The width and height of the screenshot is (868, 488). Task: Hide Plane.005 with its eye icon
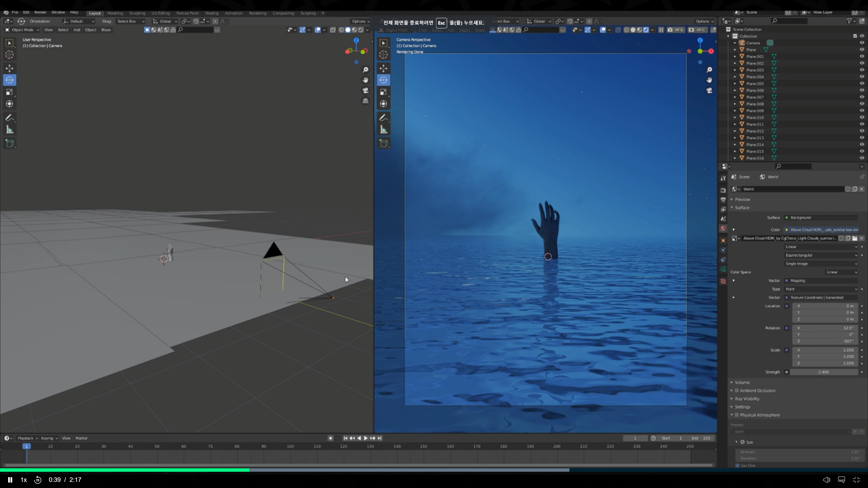pos(862,84)
